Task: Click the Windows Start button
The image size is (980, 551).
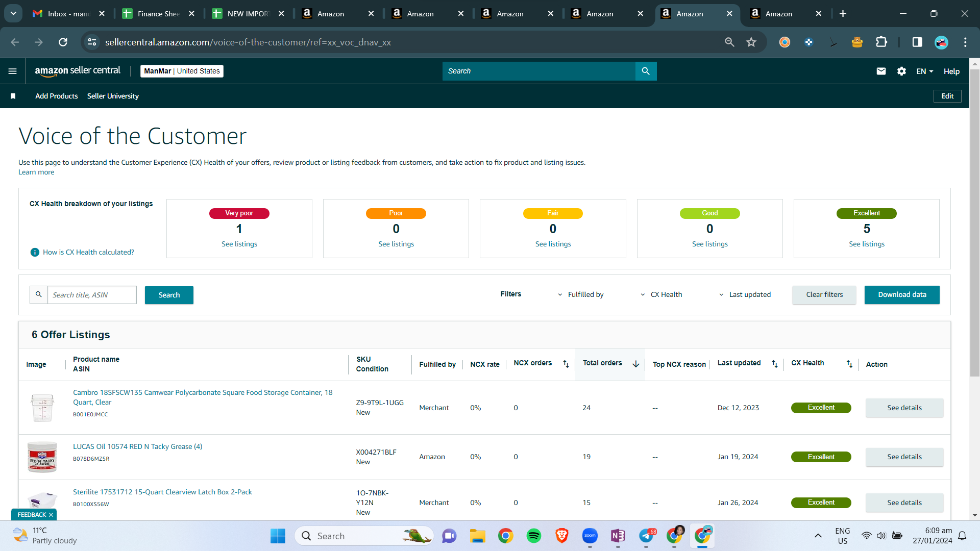Action: [278, 536]
